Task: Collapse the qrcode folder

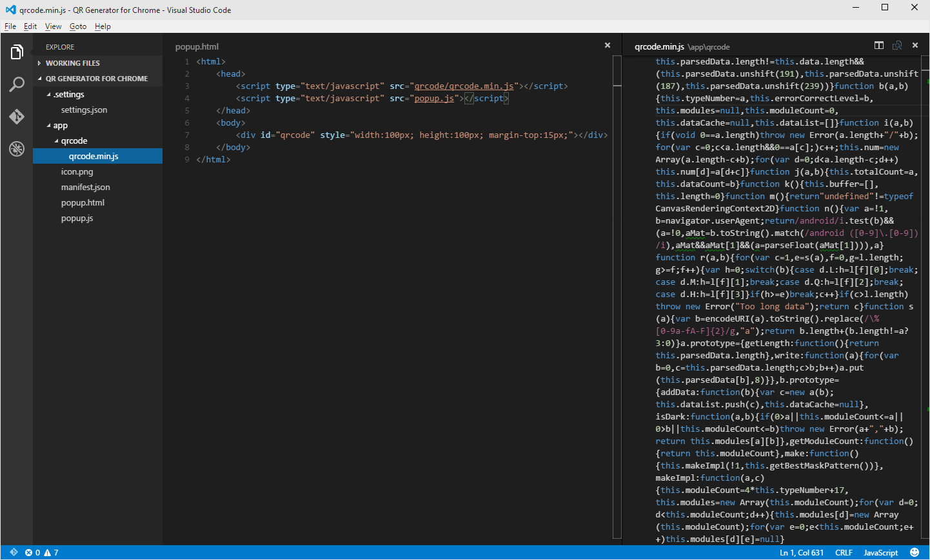Action: coord(97,140)
